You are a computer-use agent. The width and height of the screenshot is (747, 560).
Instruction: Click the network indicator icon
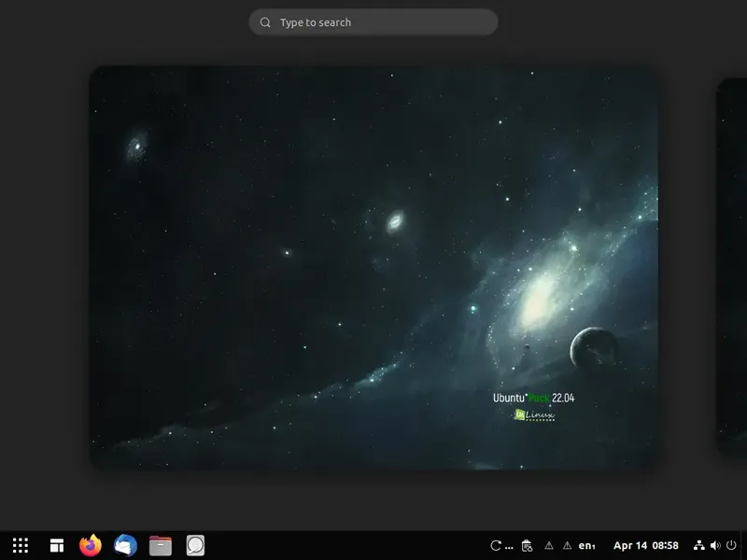698,545
